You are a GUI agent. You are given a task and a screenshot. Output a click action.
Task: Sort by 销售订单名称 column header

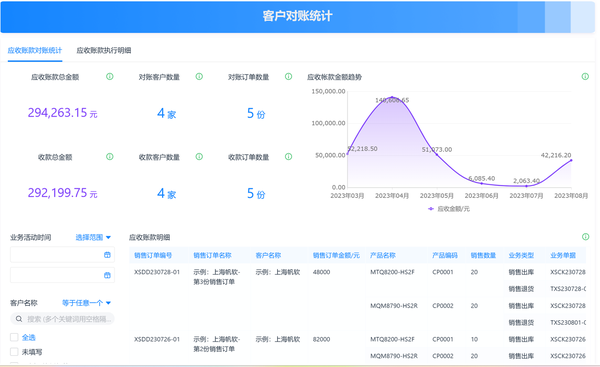(x=212, y=255)
